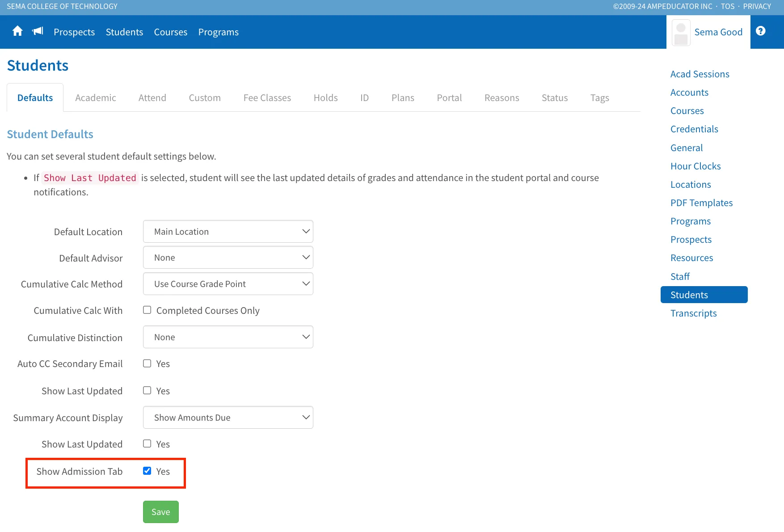Click the green Save button
Viewport: 784px width, 532px height.
(161, 512)
